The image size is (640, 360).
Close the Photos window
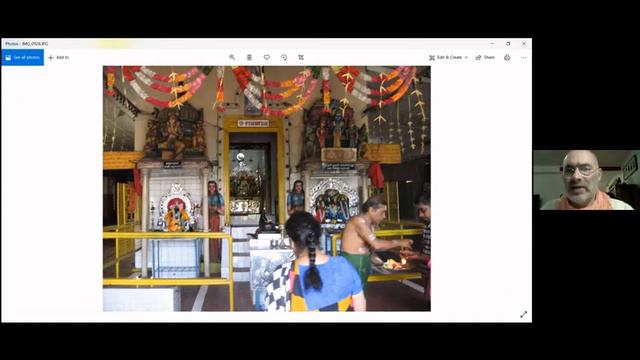[x=524, y=43]
